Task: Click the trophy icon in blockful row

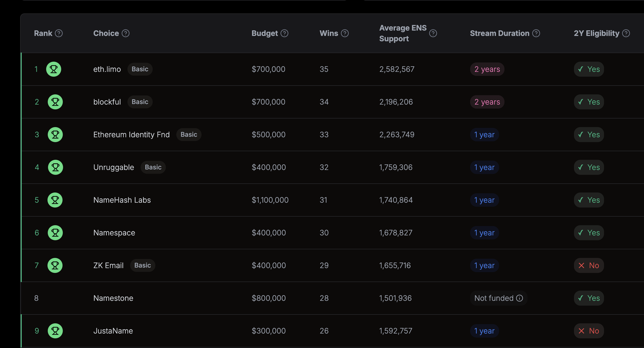Action: point(55,102)
